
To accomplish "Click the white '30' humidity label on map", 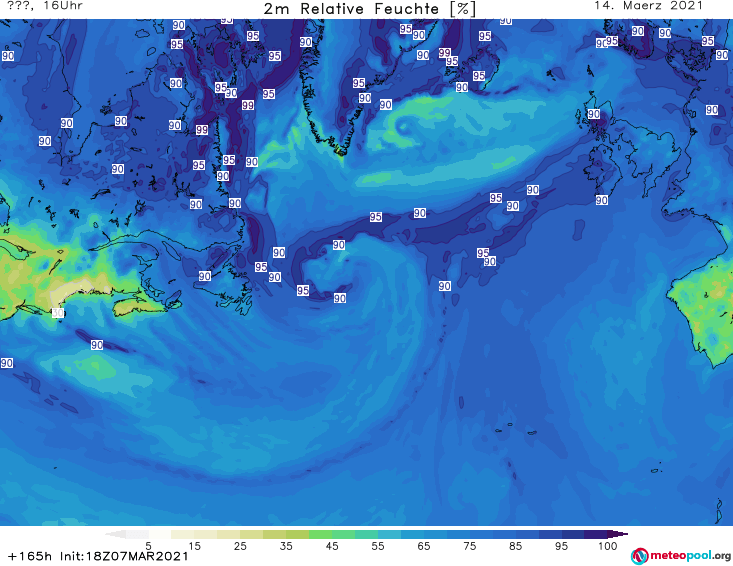I will point(57,313).
